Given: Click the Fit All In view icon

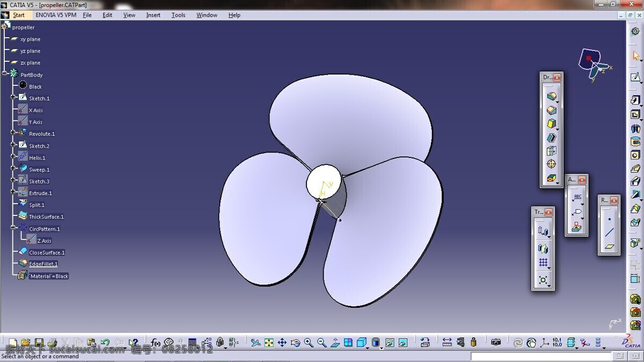Looking at the screenshot, I should coord(269,343).
